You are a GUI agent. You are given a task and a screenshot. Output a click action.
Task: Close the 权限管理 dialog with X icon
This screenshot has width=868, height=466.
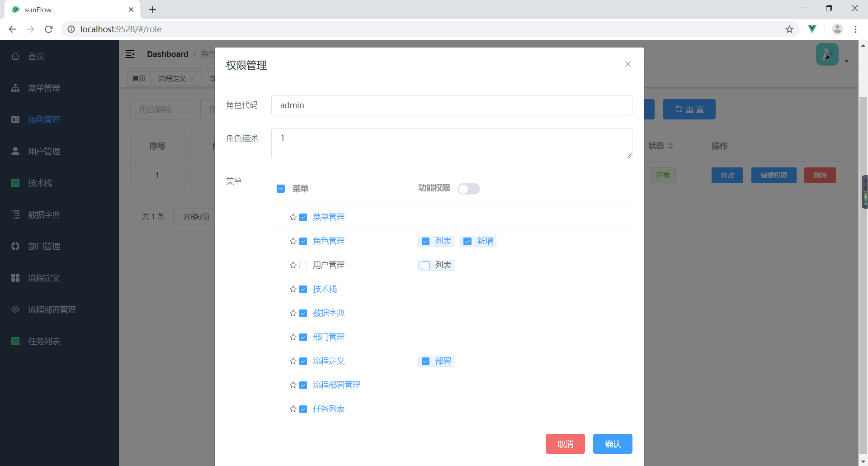click(x=628, y=64)
